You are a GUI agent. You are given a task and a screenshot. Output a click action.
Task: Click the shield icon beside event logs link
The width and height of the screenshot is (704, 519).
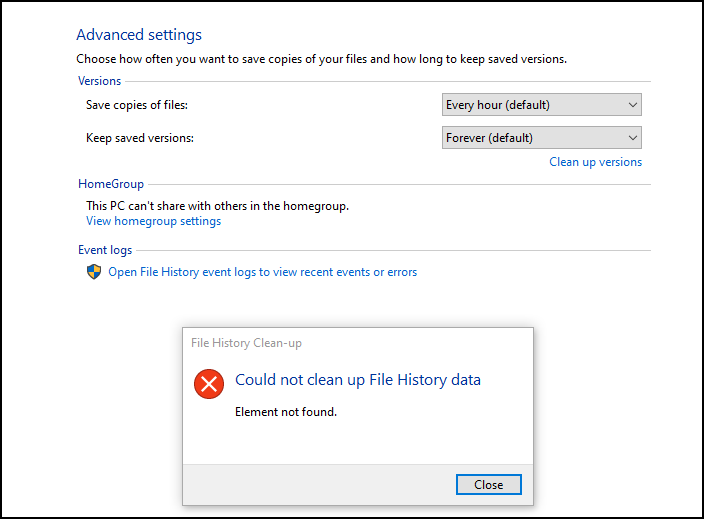pos(94,272)
